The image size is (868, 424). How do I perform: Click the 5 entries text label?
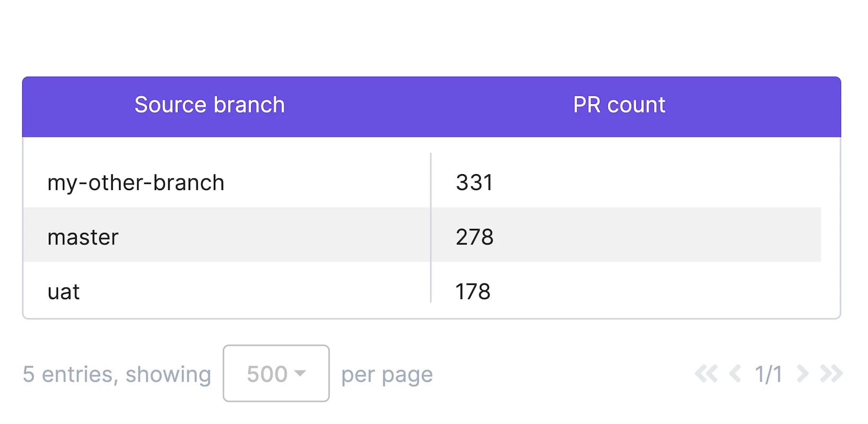coord(117,374)
